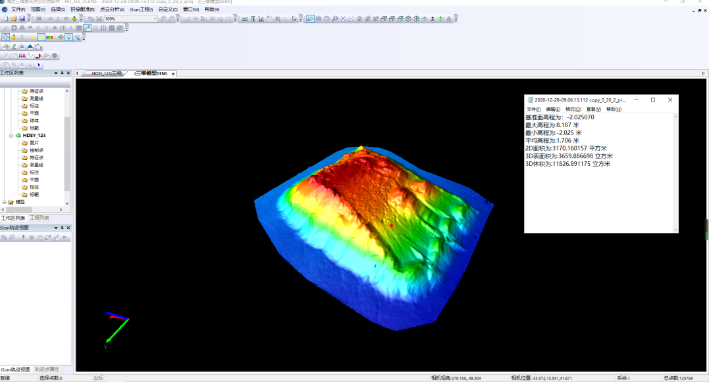The width and height of the screenshot is (709, 385).
Task: Click the black stick-figure icon in view toolbar
Action: [x=433, y=19]
